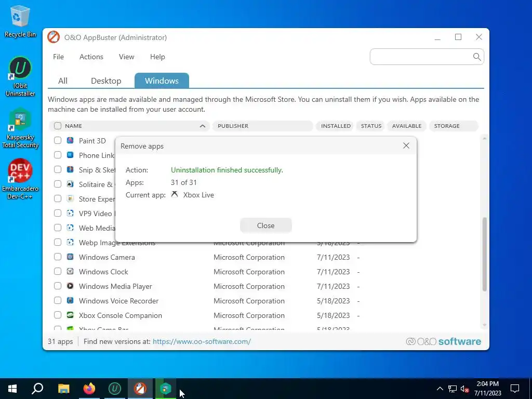
Task: Check the Webp Image Extensions checkbox
Action: tap(58, 243)
